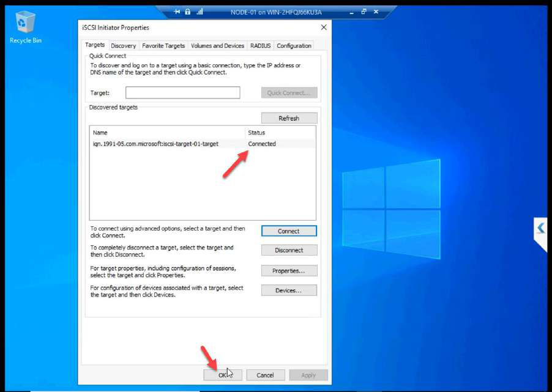The width and height of the screenshot is (552, 392).
Task: Click the Status column header
Action: (x=280, y=133)
